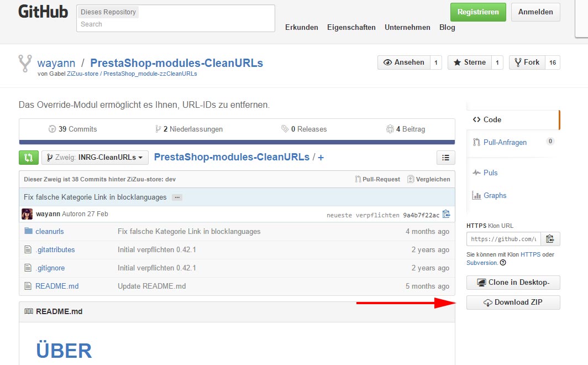Click the Dieses Repository search scope label
Viewport: 588px width, 365px height.
(108, 12)
